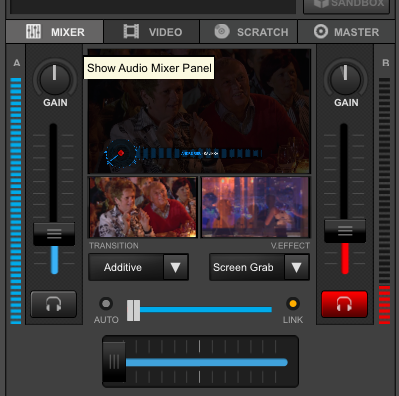Click the master video output preview
399x396 pixels.
pyautogui.click(x=199, y=111)
